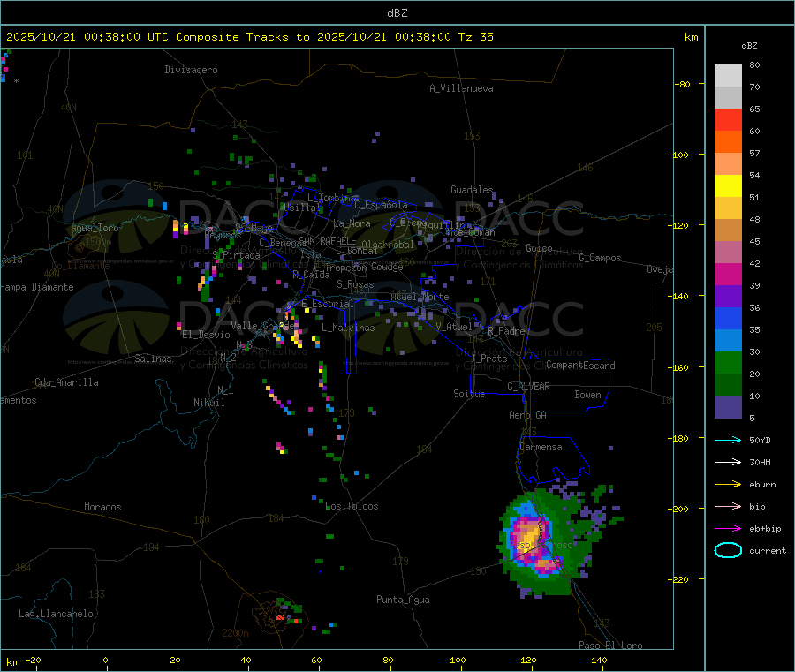The height and width of the screenshot is (672, 795).
Task: Click the Punta_Agua map label
Action: click(403, 600)
